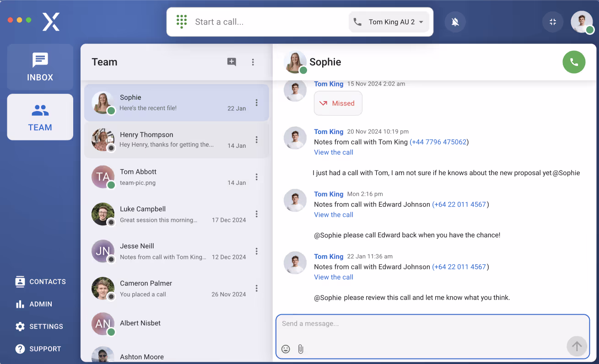Open options for Sophie's chat row
The height and width of the screenshot is (364, 599).
coord(257,102)
